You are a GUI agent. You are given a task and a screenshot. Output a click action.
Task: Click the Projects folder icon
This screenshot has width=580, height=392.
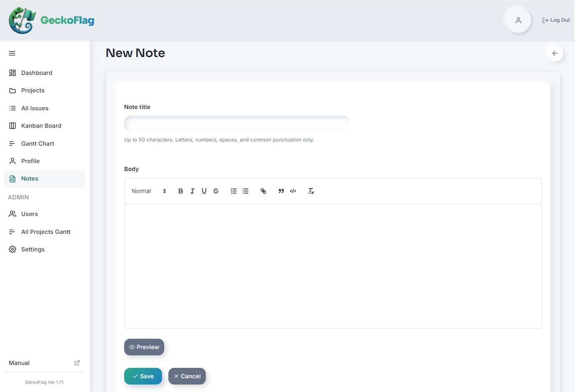click(x=12, y=90)
